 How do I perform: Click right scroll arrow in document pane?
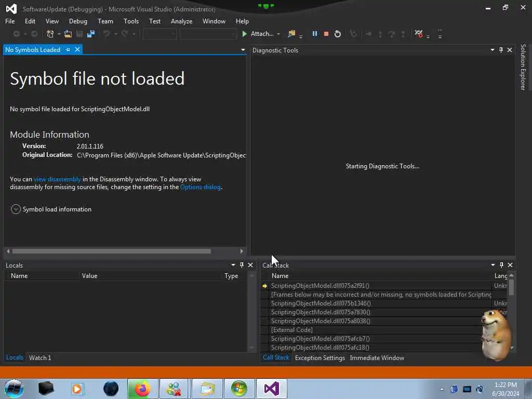tap(242, 251)
